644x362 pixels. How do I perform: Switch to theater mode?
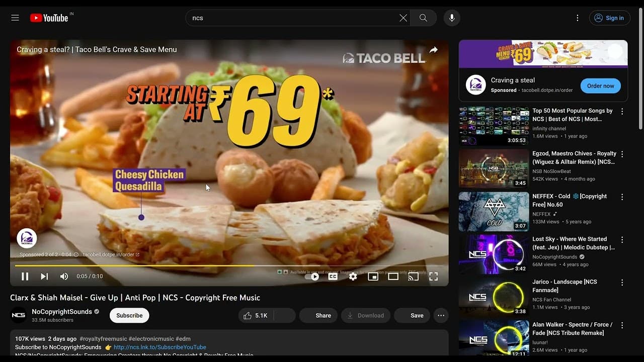pos(393,276)
